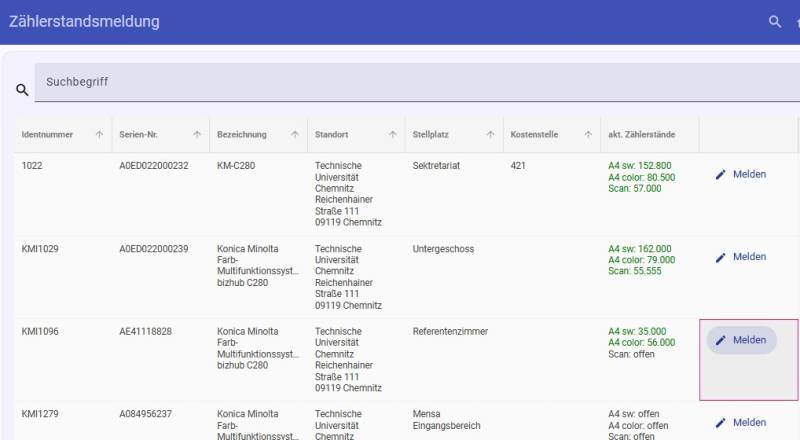Click the search magnifier icon in header
Screen dimensions: 800x440
point(774,22)
